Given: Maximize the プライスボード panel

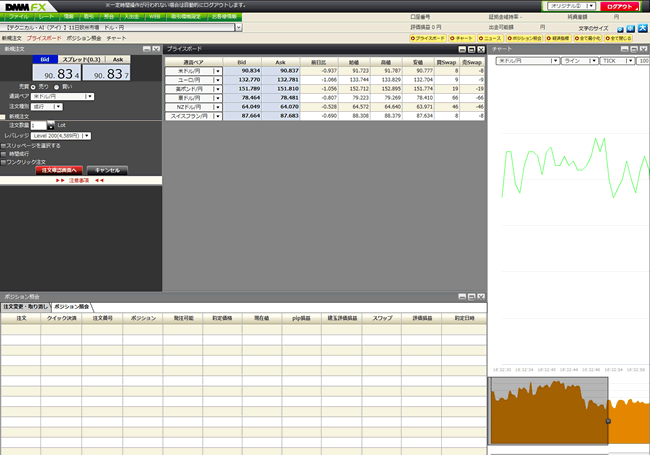Looking at the screenshot, I should 472,49.
